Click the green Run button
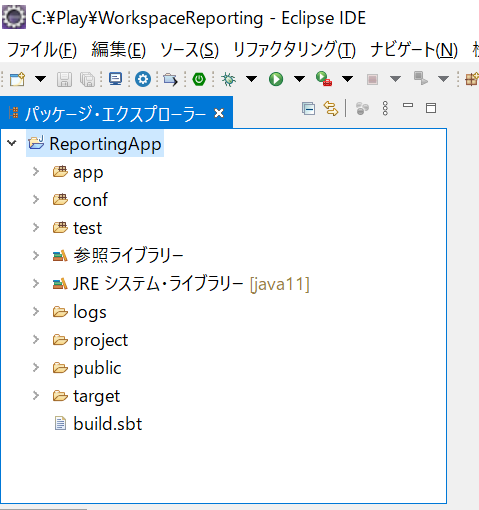 click(x=276, y=79)
